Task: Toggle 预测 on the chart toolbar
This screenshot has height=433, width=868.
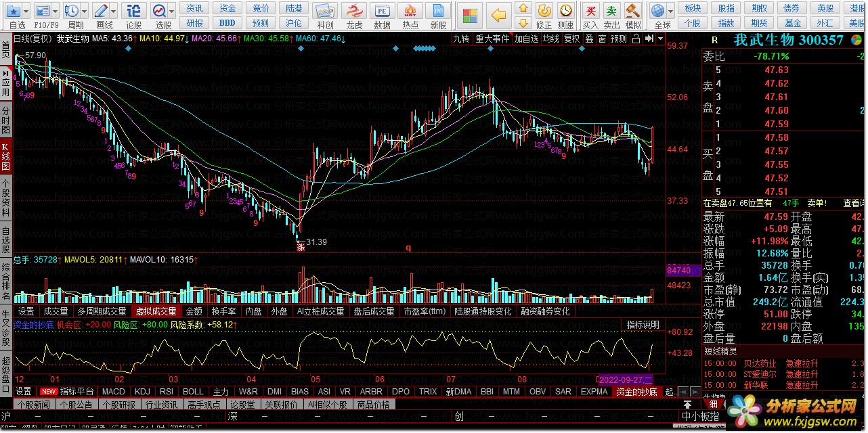Action: point(619,39)
